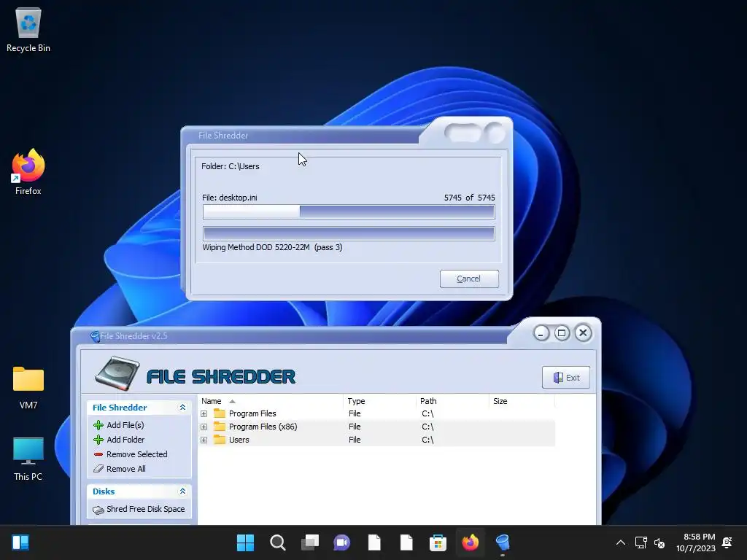The width and height of the screenshot is (747, 560).
Task: Open the Windows Start menu
Action: (245, 542)
